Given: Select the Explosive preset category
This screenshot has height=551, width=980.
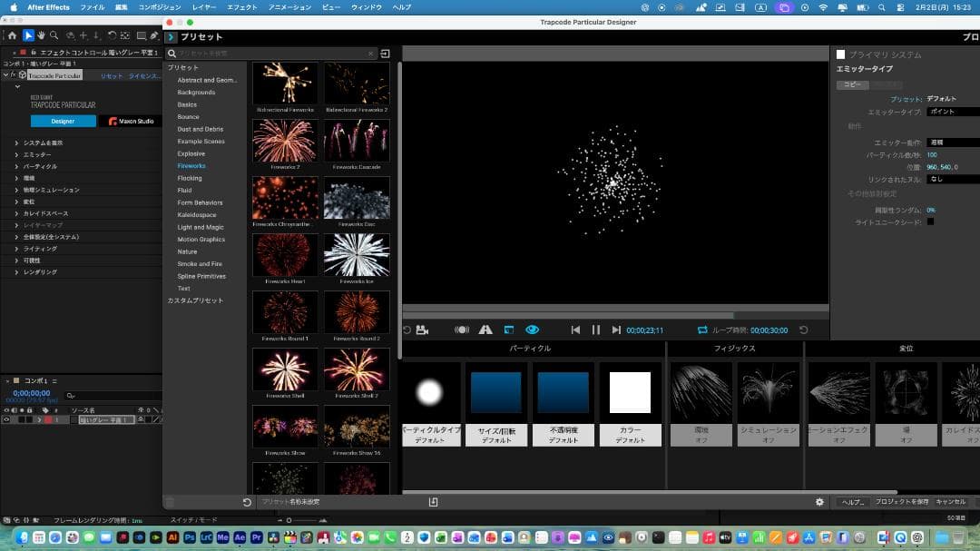Looking at the screenshot, I should tap(191, 153).
